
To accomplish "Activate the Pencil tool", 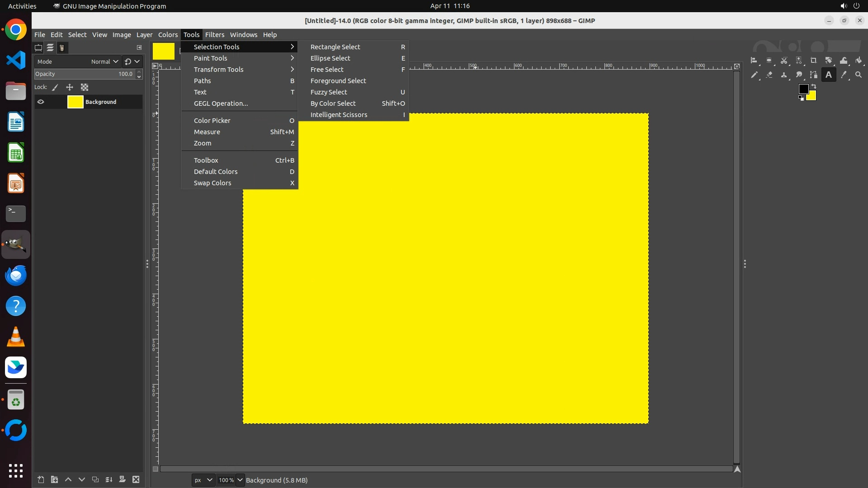I will [x=754, y=75].
